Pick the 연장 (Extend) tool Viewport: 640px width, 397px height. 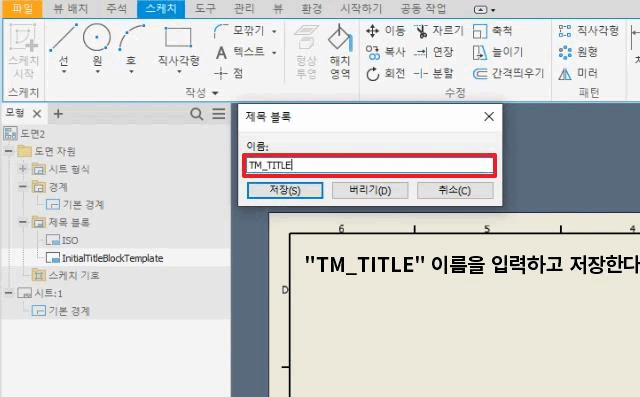pos(433,52)
